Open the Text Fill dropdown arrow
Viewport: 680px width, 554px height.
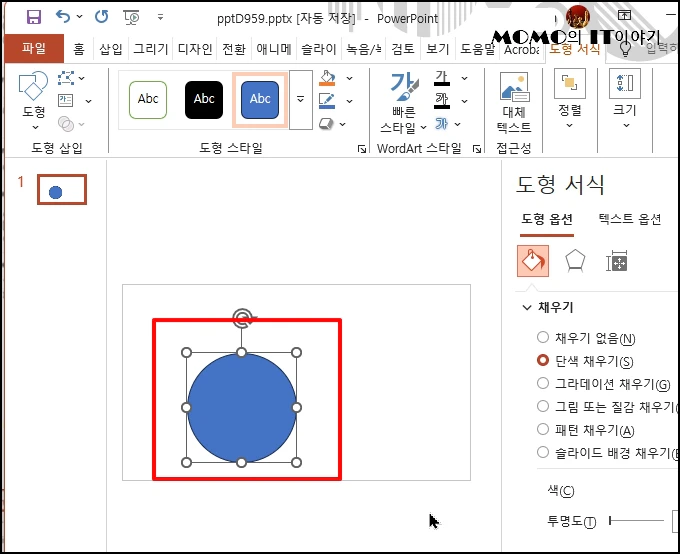coord(464,79)
